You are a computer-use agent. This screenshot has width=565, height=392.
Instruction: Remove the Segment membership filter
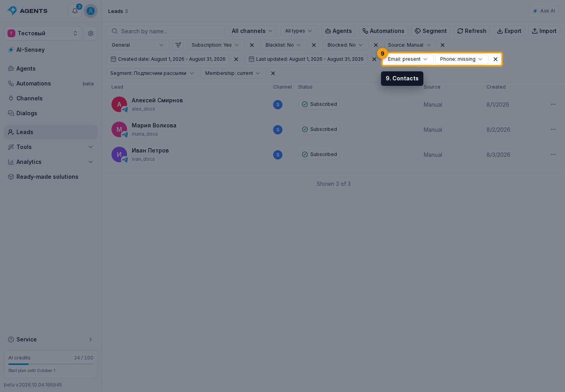tap(273, 73)
